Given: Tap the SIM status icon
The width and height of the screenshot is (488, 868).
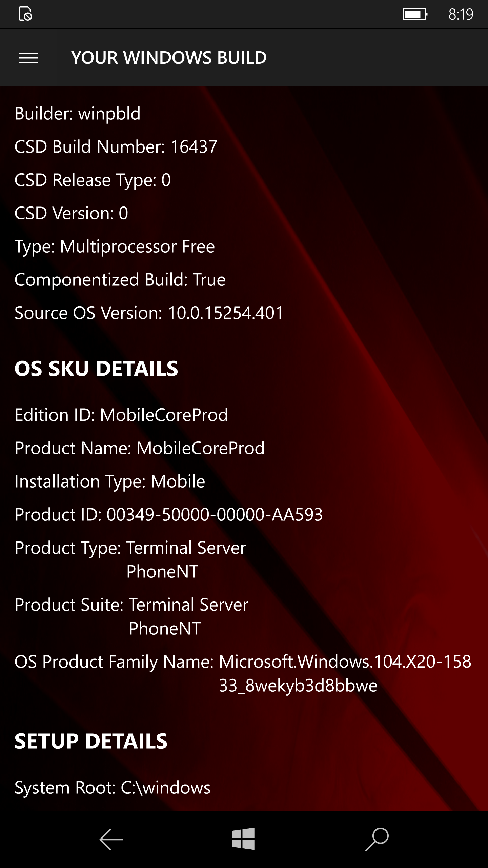Looking at the screenshot, I should pyautogui.click(x=25, y=14).
